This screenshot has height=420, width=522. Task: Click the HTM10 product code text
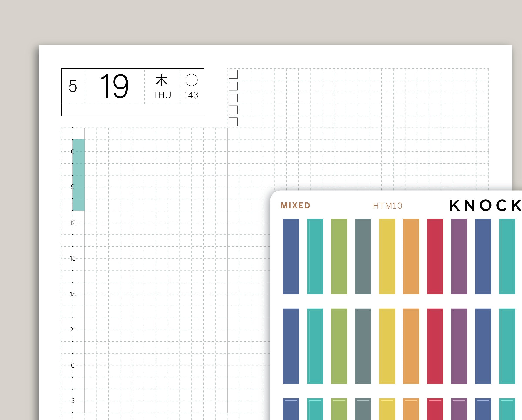387,206
